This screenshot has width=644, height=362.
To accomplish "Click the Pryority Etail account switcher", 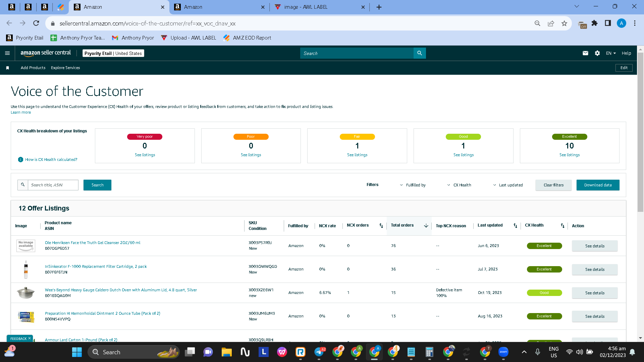I will (x=113, y=53).
